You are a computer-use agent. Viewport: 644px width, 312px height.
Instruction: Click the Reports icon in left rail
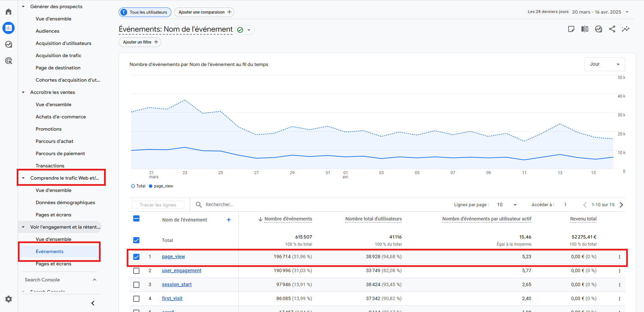point(9,28)
